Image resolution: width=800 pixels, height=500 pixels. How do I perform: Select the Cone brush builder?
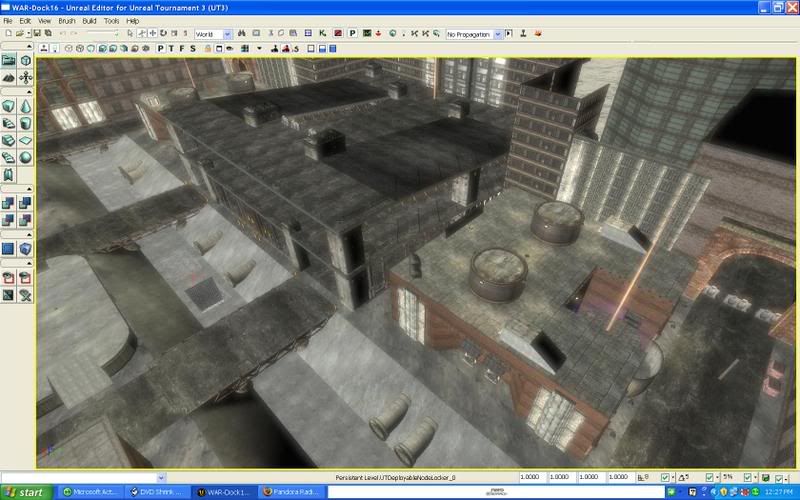26,106
